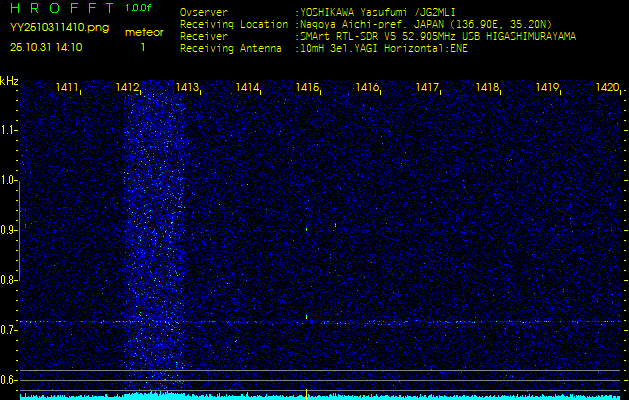Viewport: 629px width, 400px height.
Task: Click the bright meteor echo burst
Action: point(152,230)
